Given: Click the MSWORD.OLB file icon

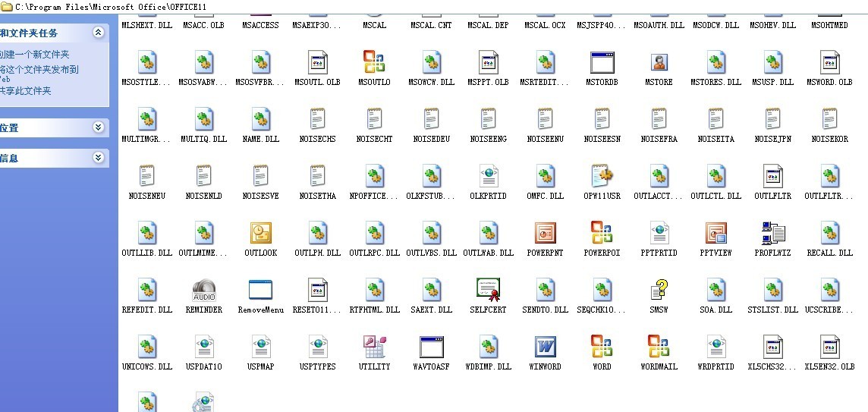Looking at the screenshot, I should coord(829,62).
